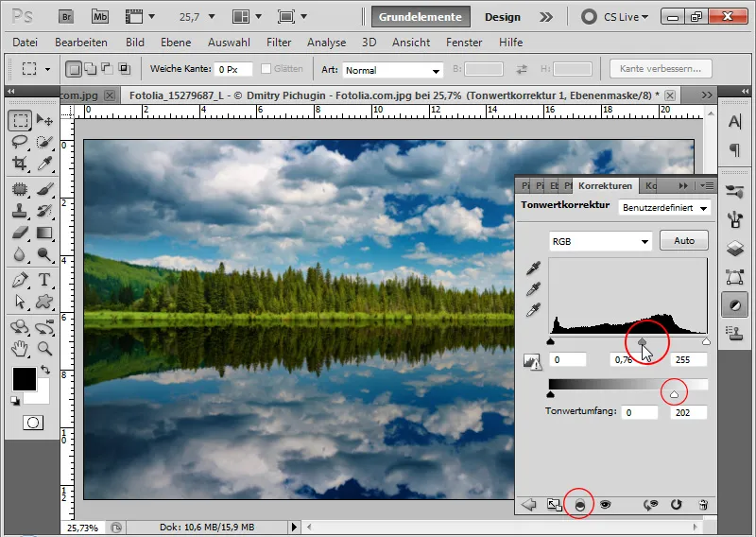This screenshot has height=537, width=756.
Task: Open the RGB channel dropdown
Action: (x=600, y=241)
